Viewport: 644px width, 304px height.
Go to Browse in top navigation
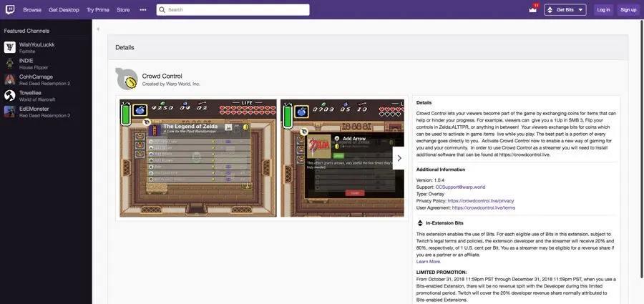(32, 10)
